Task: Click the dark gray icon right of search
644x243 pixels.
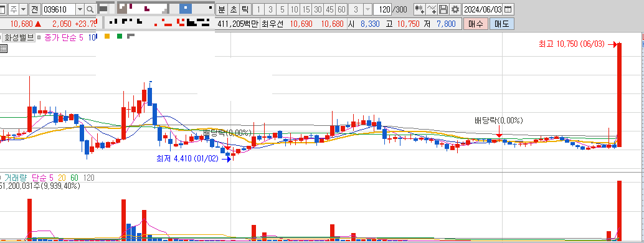Action: [x=104, y=9]
